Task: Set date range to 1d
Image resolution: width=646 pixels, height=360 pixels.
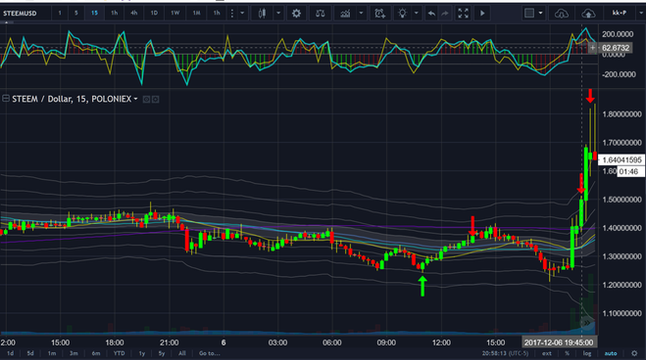Action: coord(10,353)
